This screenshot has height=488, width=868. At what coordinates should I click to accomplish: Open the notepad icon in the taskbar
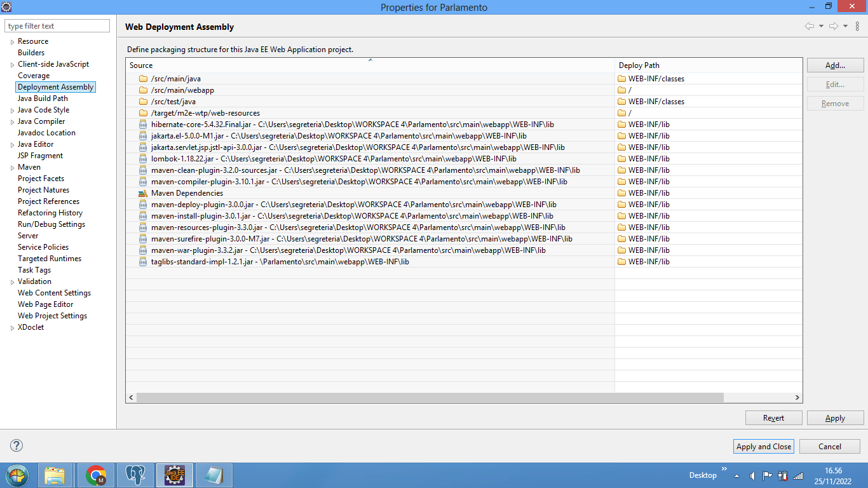[x=214, y=475]
